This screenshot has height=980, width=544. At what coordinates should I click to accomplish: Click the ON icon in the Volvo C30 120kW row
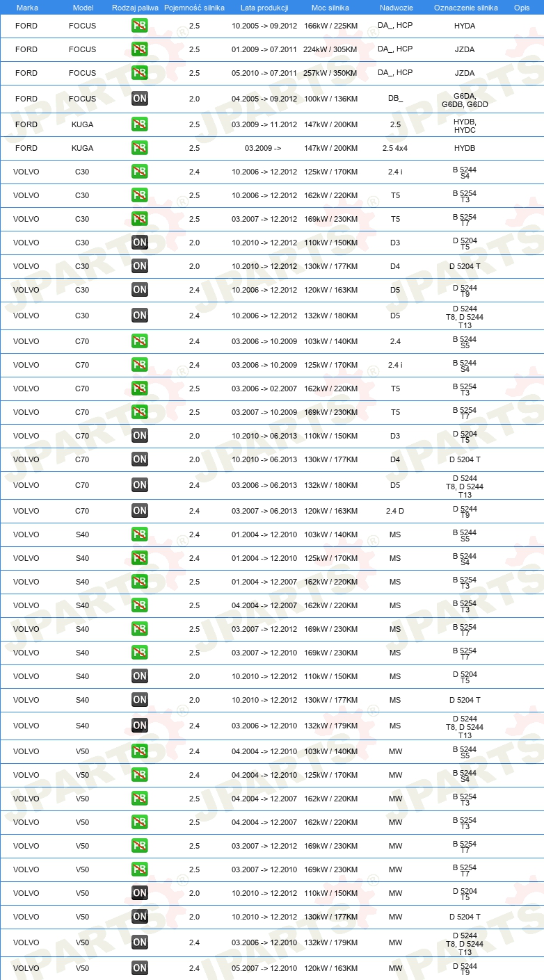pyautogui.click(x=140, y=290)
